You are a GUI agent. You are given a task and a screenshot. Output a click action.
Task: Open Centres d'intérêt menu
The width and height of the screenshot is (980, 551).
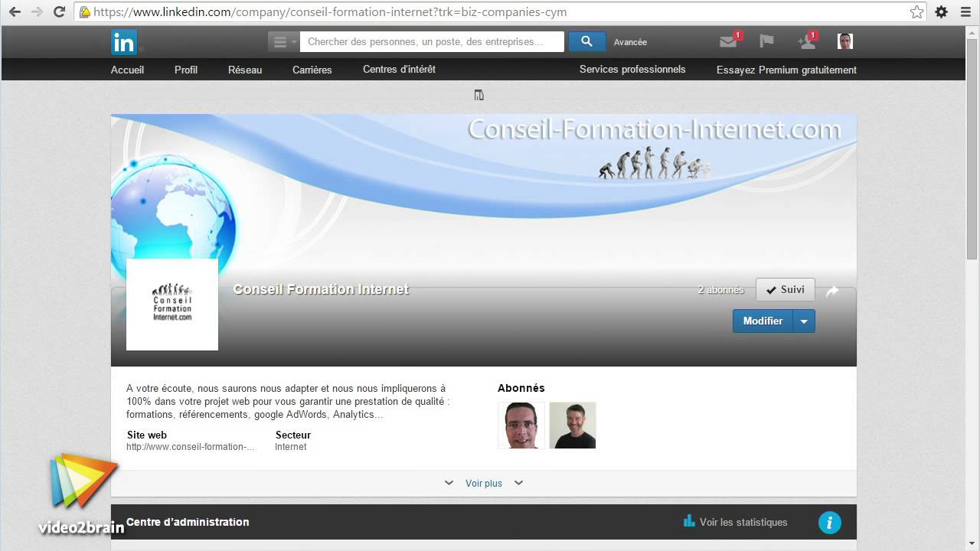click(399, 70)
